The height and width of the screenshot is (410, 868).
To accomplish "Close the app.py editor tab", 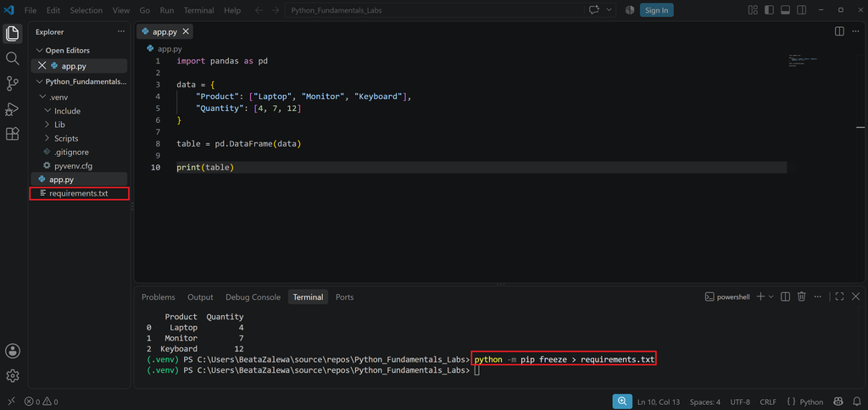I will [x=186, y=31].
